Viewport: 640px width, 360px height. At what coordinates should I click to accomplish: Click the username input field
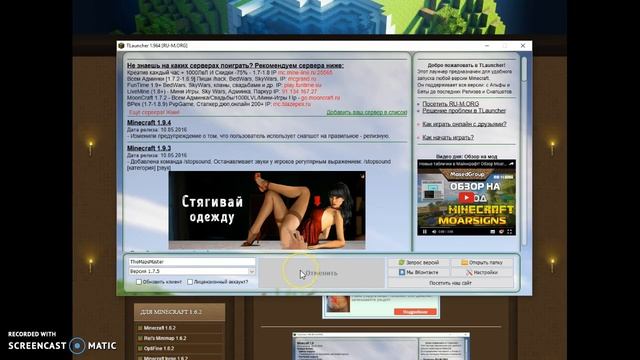point(192,262)
